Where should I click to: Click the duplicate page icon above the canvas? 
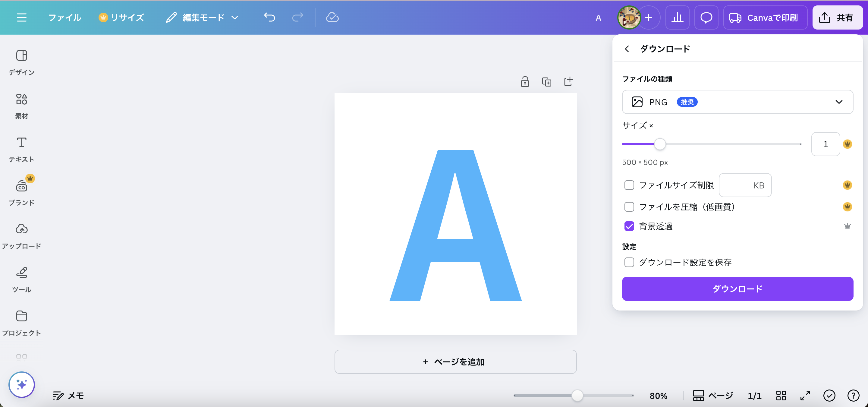click(x=546, y=81)
